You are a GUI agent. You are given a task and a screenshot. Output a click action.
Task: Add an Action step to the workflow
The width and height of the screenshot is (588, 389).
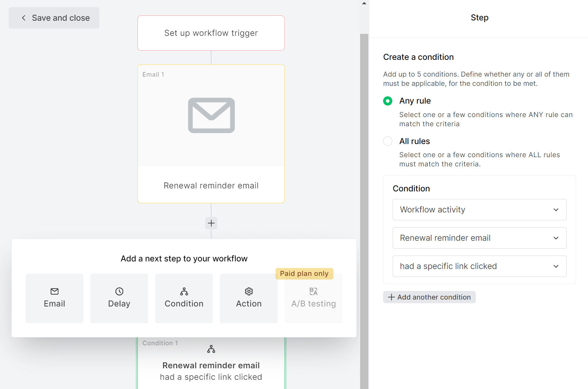coord(249,298)
